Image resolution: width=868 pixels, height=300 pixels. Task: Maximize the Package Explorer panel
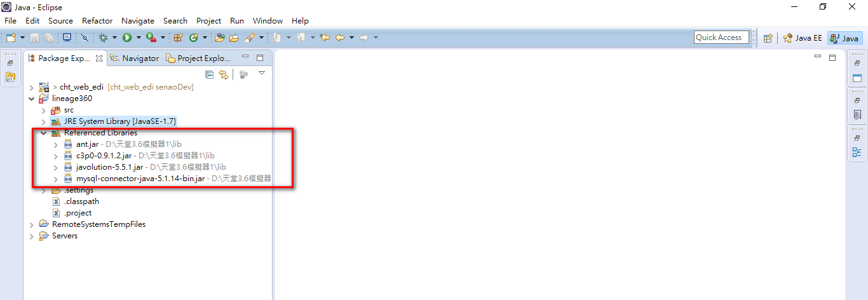260,58
